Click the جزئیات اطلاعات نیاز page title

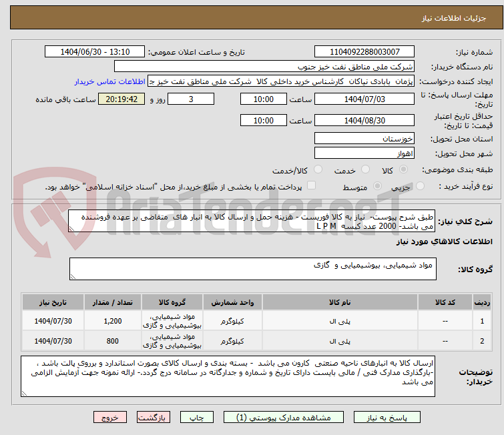[454, 18]
